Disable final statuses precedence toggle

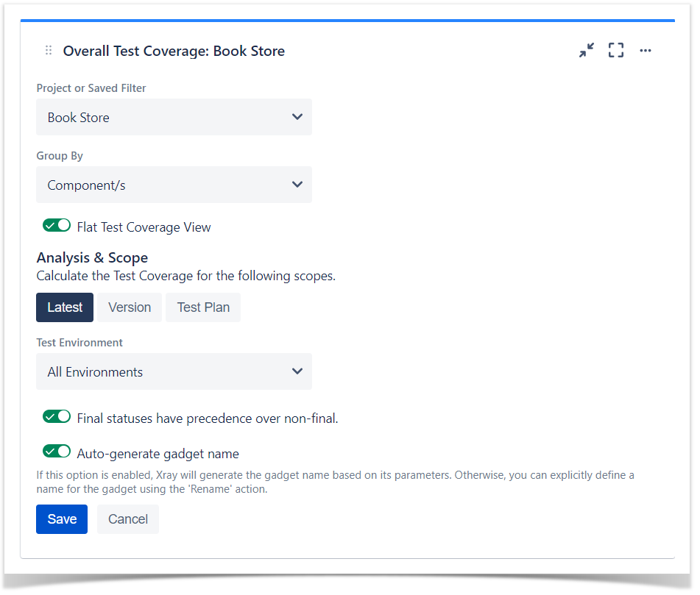click(x=57, y=417)
